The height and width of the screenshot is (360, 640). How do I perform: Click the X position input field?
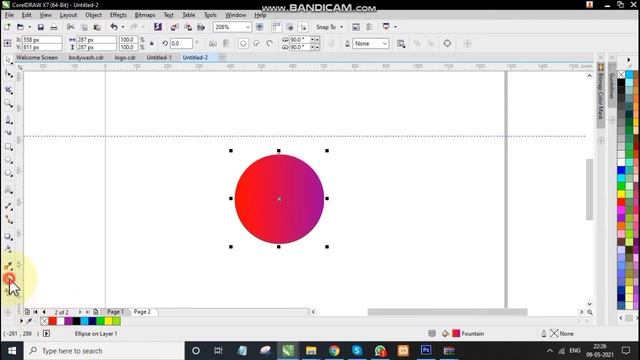tap(42, 40)
